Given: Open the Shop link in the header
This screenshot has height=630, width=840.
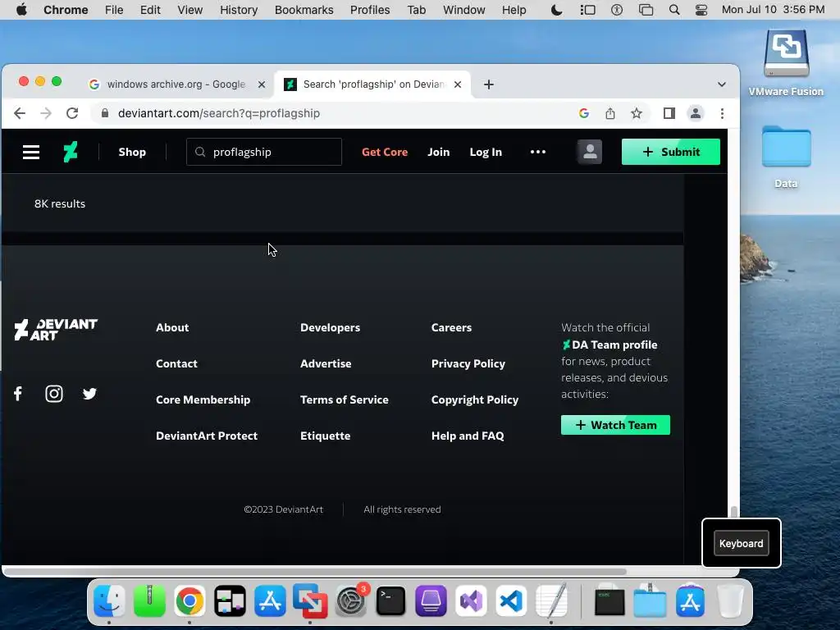Looking at the screenshot, I should click(x=132, y=152).
